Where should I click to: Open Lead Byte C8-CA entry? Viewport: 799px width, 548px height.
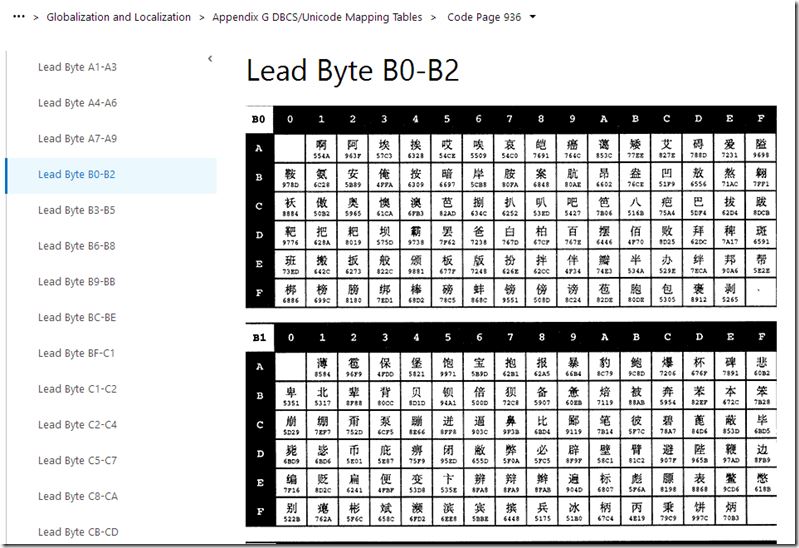tap(77, 496)
